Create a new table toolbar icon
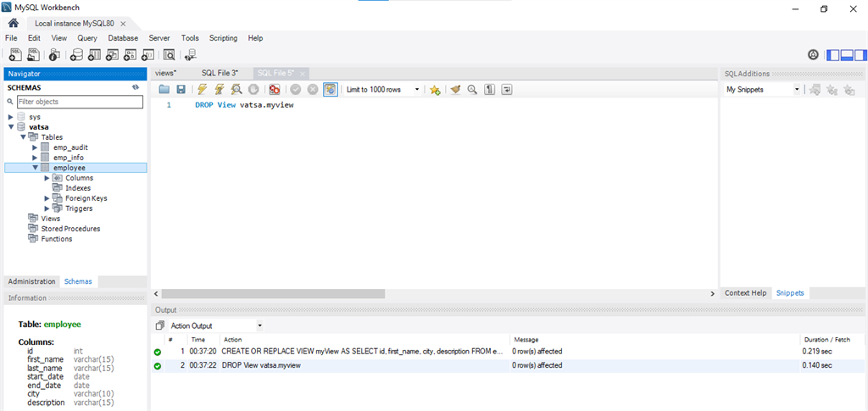Screen dimensions: 868x411 94,54
